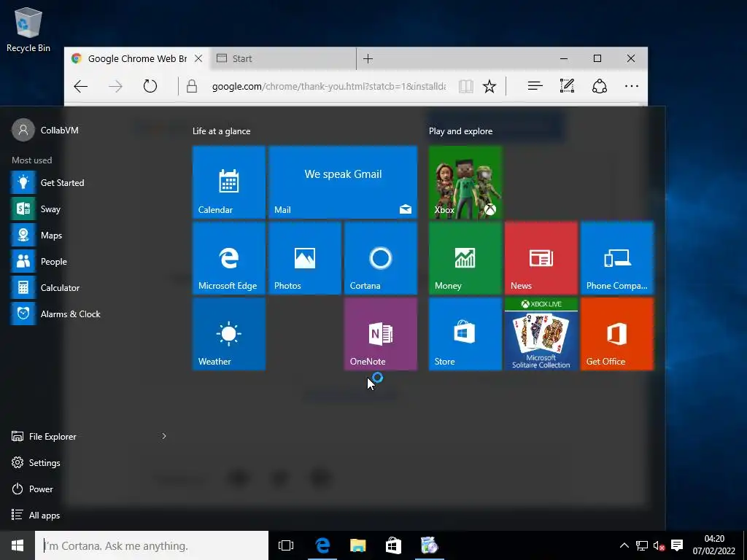Open the Edge Hub
Image resolution: width=747 pixels, height=560 pixels.
click(535, 86)
